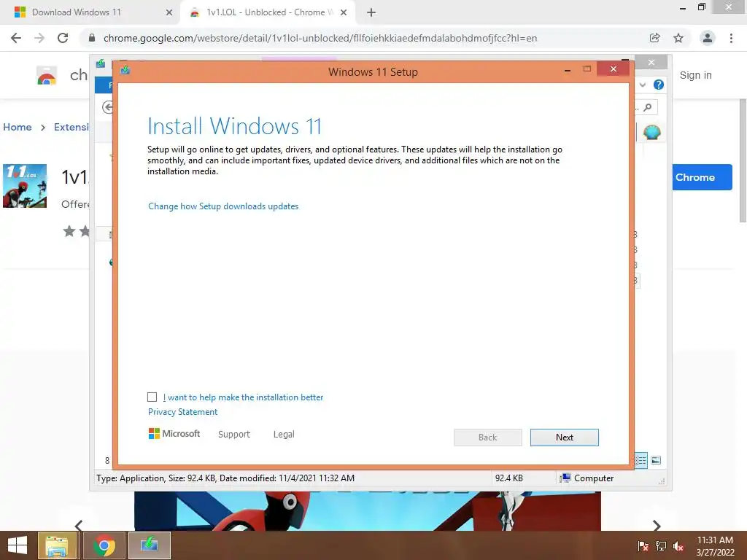Click the disabled Back button in Setup
Viewport: 747px width, 560px height.
487,437
